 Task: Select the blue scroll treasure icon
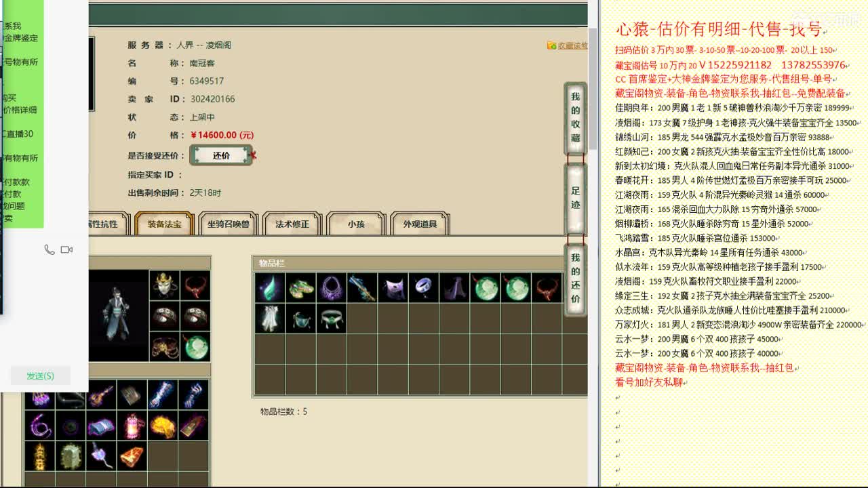101,426
